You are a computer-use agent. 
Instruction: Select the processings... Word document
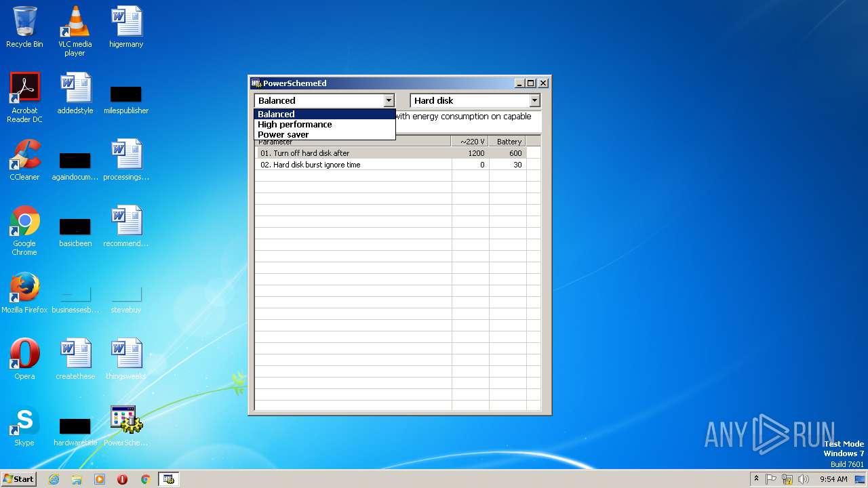[126, 160]
